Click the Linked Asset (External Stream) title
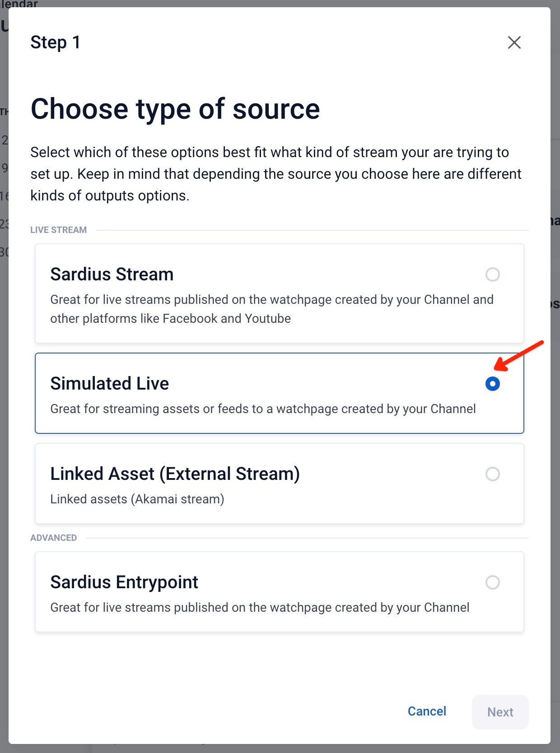The height and width of the screenshot is (753, 560). point(175,474)
